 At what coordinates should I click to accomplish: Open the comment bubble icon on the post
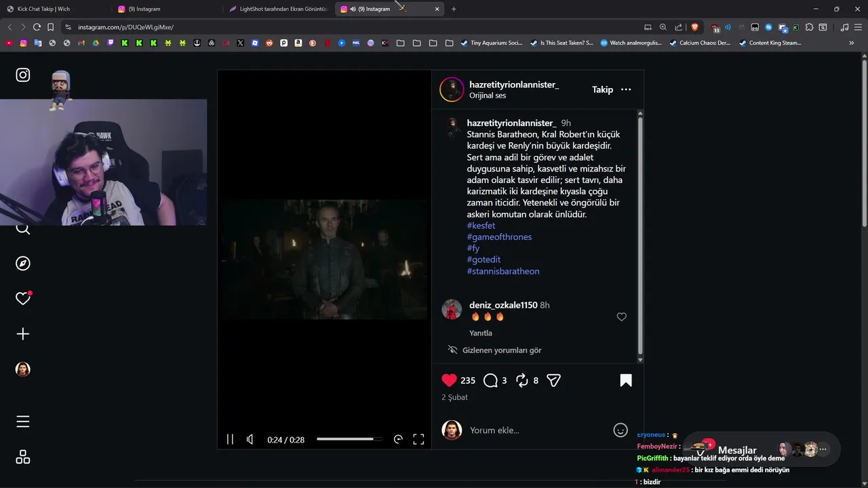[490, 381]
